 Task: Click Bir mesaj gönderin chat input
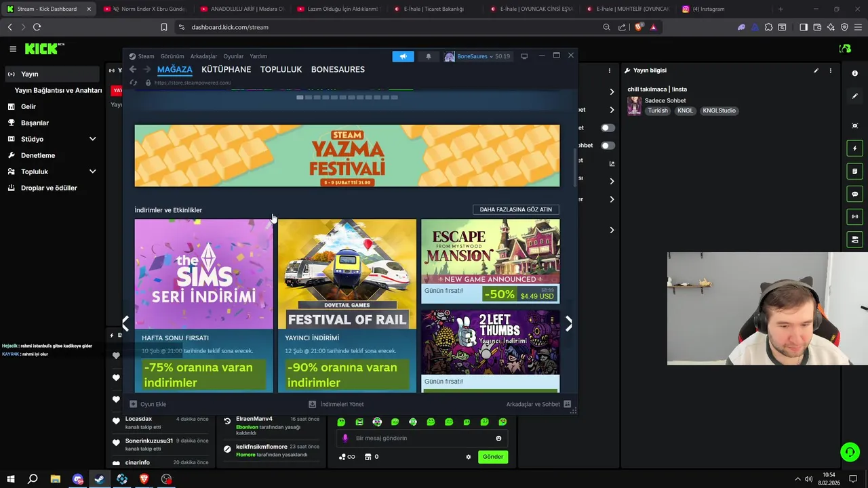(420, 439)
